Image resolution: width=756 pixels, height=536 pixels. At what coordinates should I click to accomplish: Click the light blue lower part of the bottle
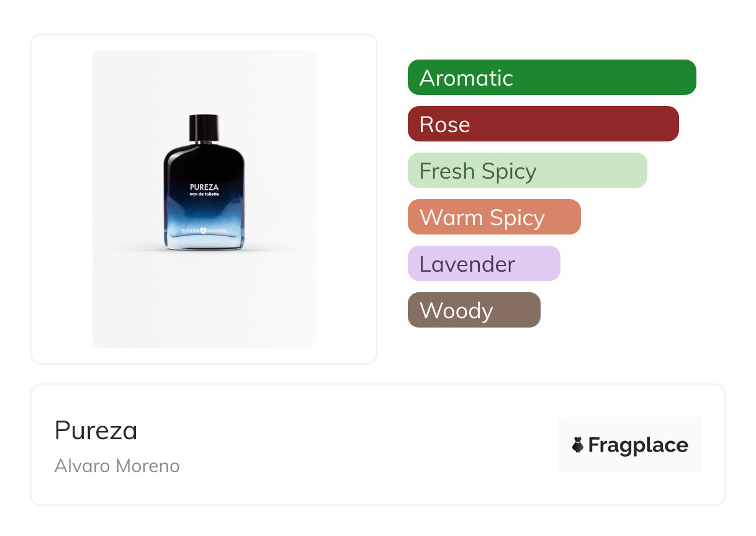pos(204,241)
